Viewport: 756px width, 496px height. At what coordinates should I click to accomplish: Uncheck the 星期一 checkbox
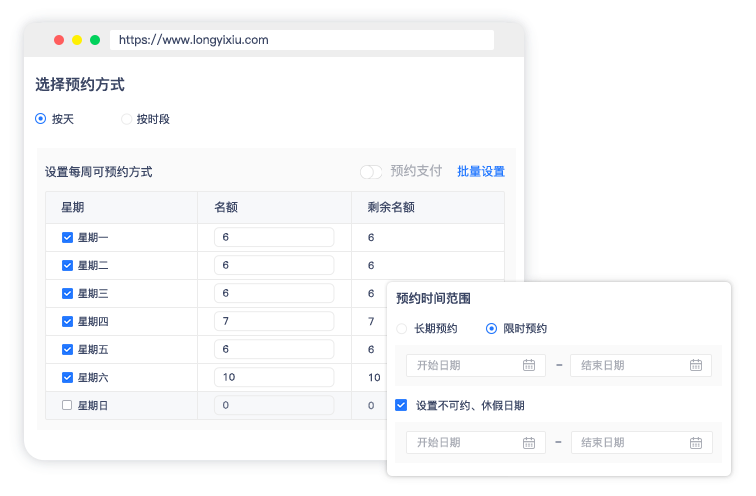pos(67,238)
